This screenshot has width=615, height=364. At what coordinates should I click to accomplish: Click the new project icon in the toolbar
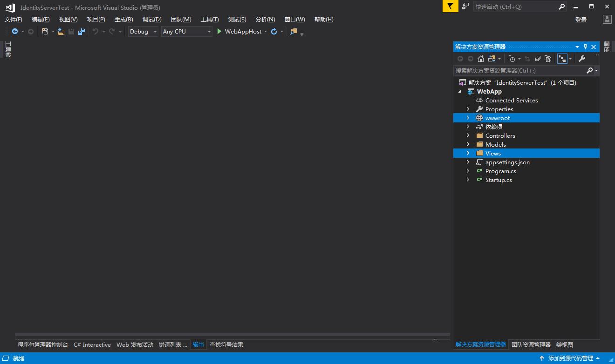45,32
